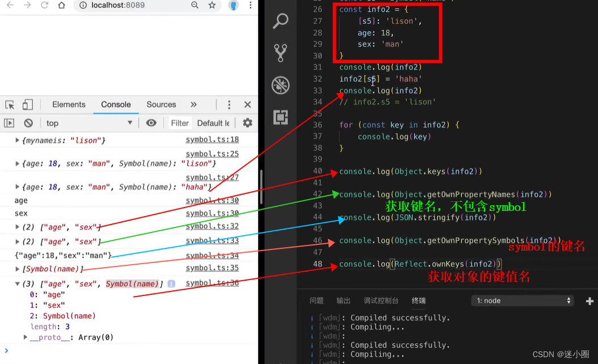
Task: Open the VS Code Debug view
Action: [280, 85]
